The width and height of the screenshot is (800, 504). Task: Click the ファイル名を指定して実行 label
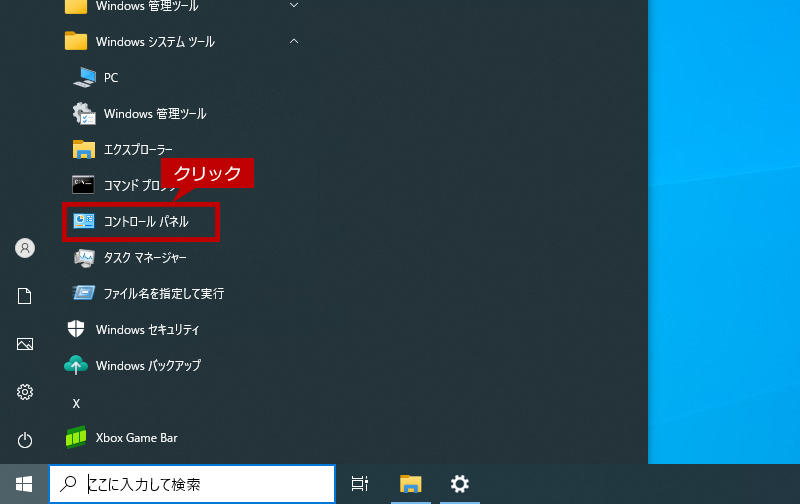[x=164, y=293]
